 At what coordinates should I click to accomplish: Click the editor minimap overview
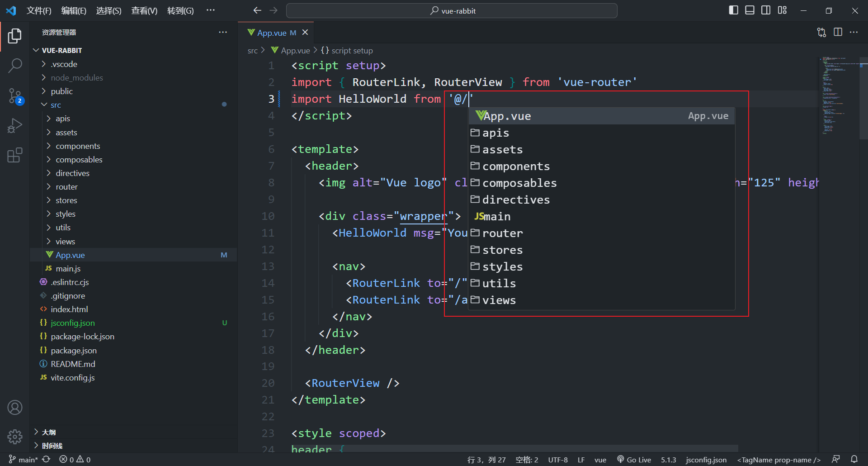coord(839,96)
